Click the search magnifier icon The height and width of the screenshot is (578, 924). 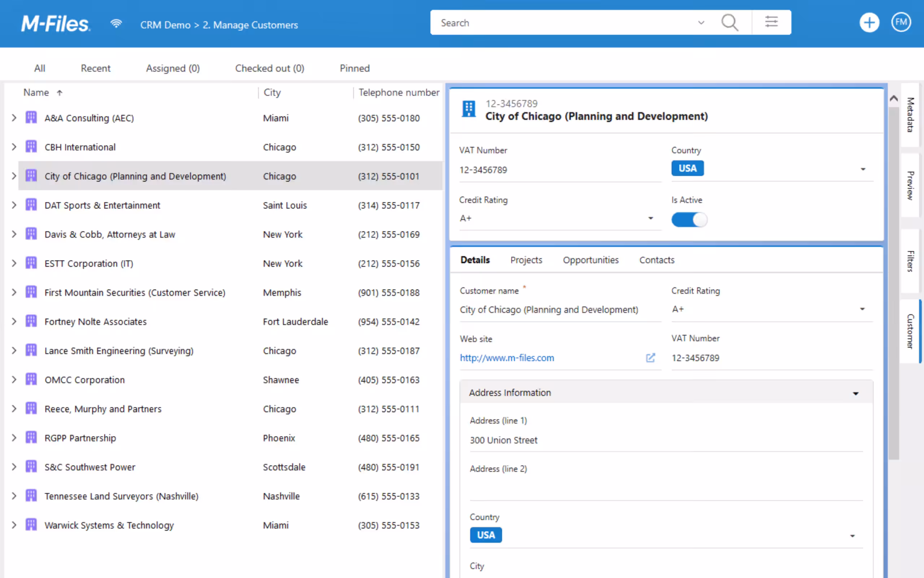pyautogui.click(x=730, y=22)
